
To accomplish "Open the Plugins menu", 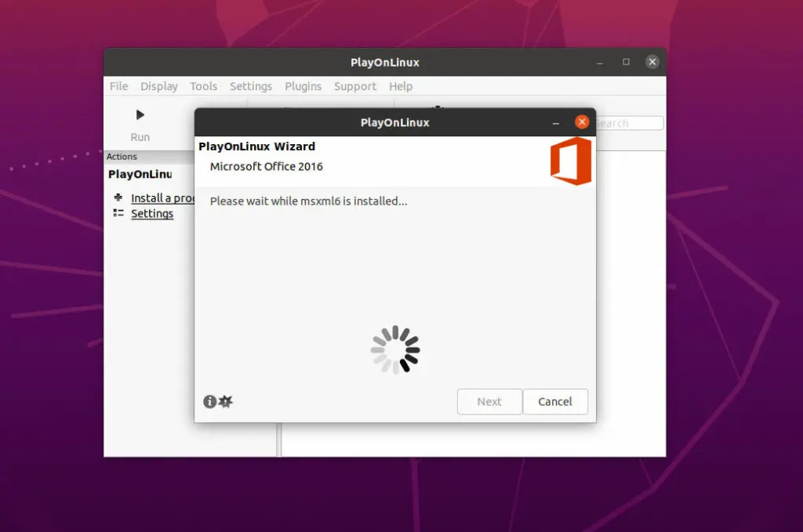I will click(303, 86).
